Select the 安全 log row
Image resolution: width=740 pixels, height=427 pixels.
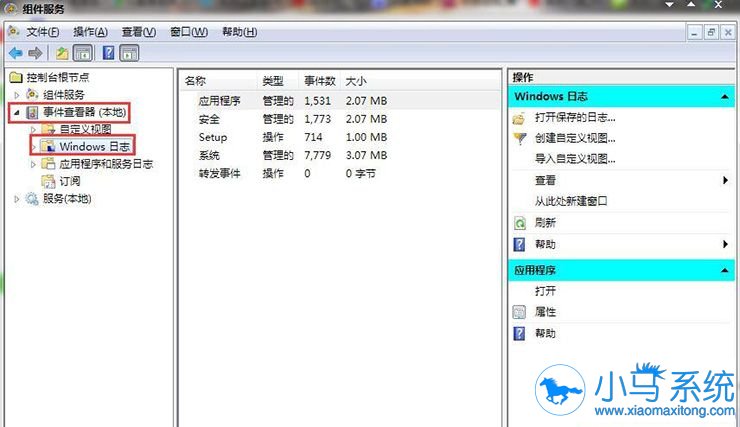340,119
